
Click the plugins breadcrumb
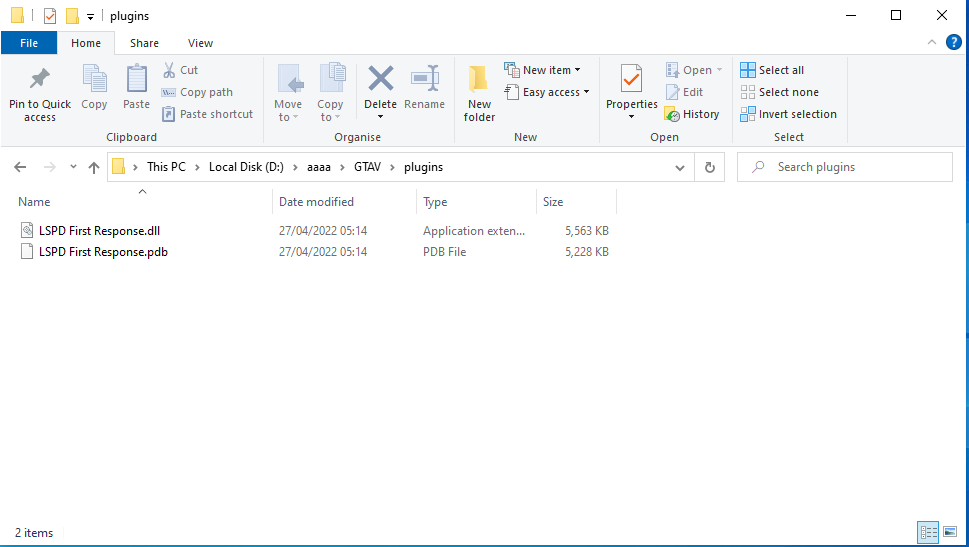[423, 167]
